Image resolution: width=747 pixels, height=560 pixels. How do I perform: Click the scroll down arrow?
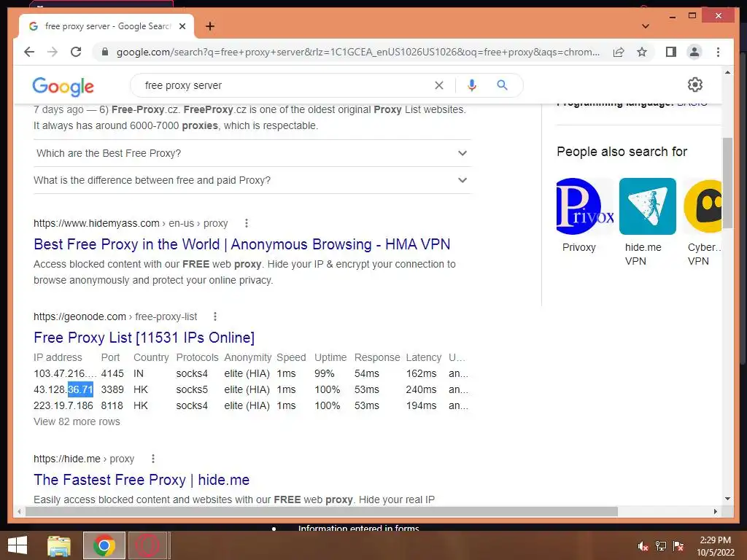pyautogui.click(x=727, y=499)
